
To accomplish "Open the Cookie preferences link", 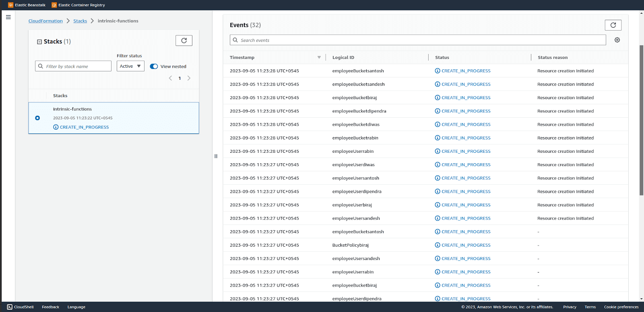I will click(x=621, y=307).
